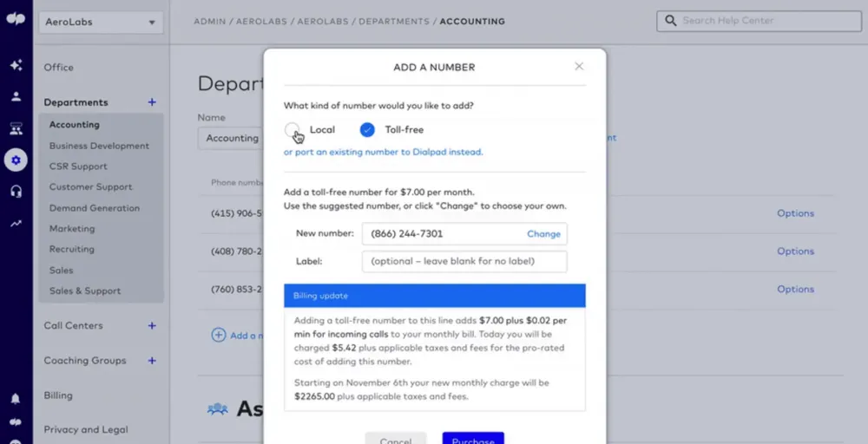Click the Accounting department name field

point(231,138)
